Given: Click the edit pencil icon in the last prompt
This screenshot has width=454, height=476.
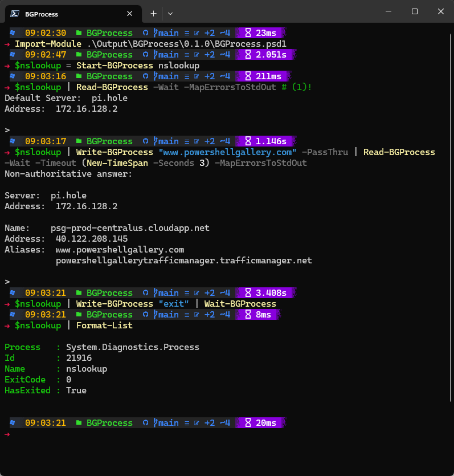Looking at the screenshot, I should click(197, 423).
